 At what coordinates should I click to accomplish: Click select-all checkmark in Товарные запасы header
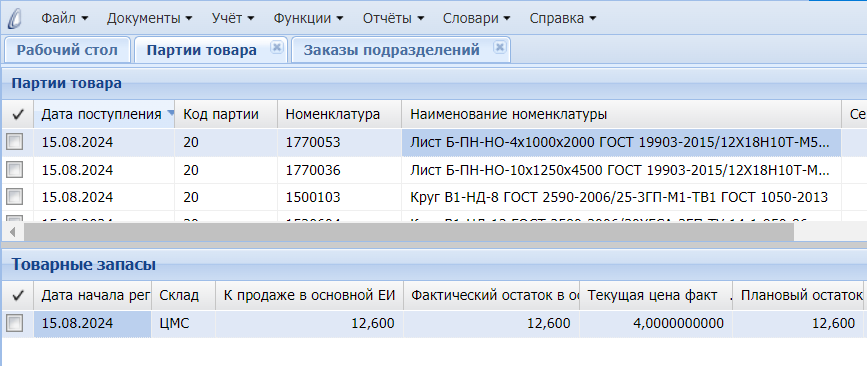coord(18,296)
